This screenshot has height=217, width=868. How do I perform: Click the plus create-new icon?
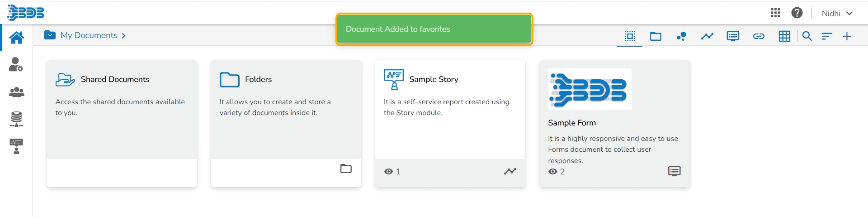point(847,36)
